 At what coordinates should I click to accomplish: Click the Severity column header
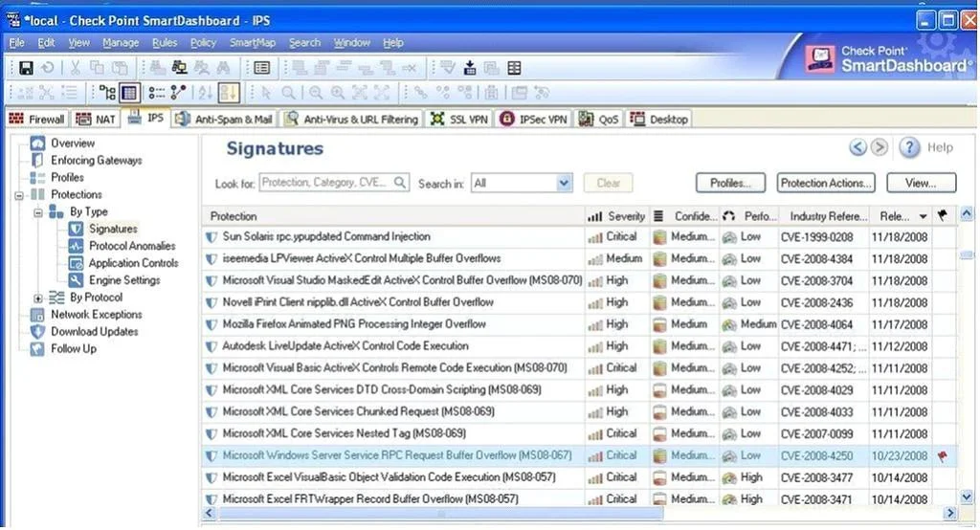click(616, 216)
